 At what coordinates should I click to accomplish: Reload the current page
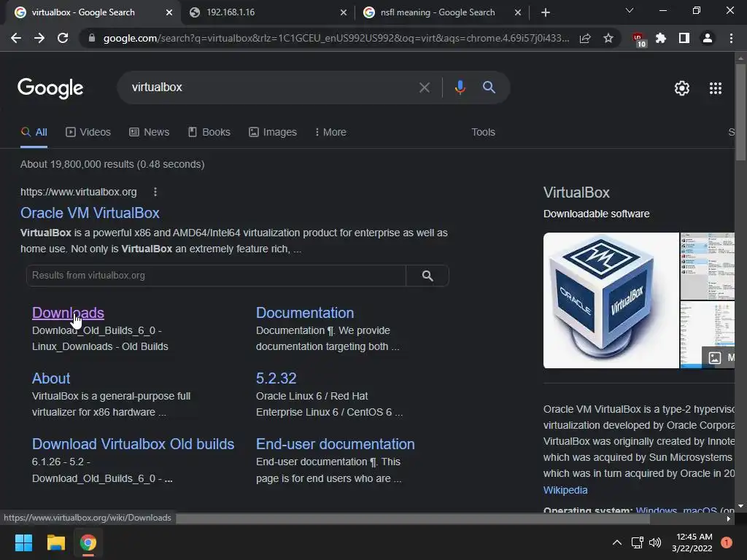tap(63, 38)
